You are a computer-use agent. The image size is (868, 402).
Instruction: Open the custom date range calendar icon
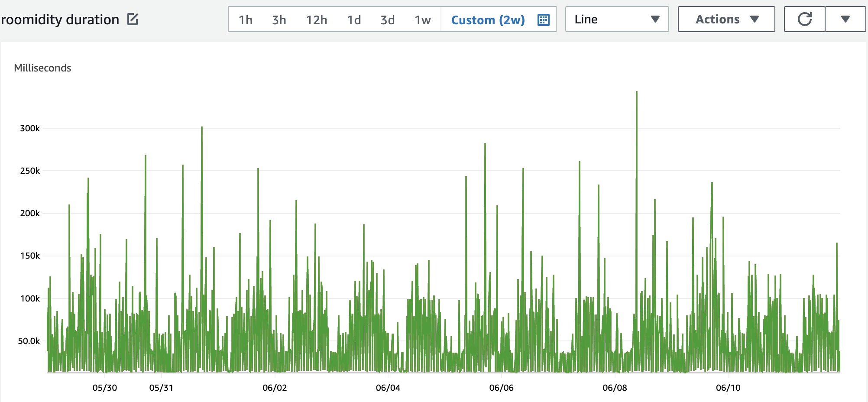[543, 19]
